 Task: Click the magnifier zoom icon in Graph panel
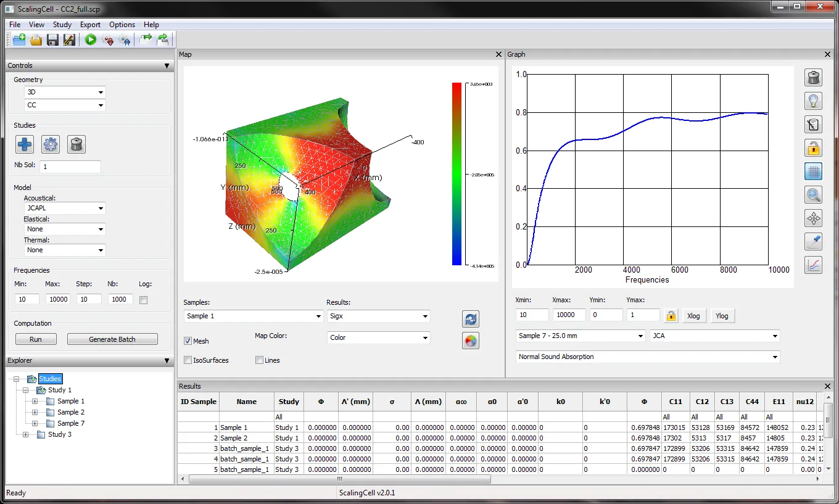tap(814, 195)
